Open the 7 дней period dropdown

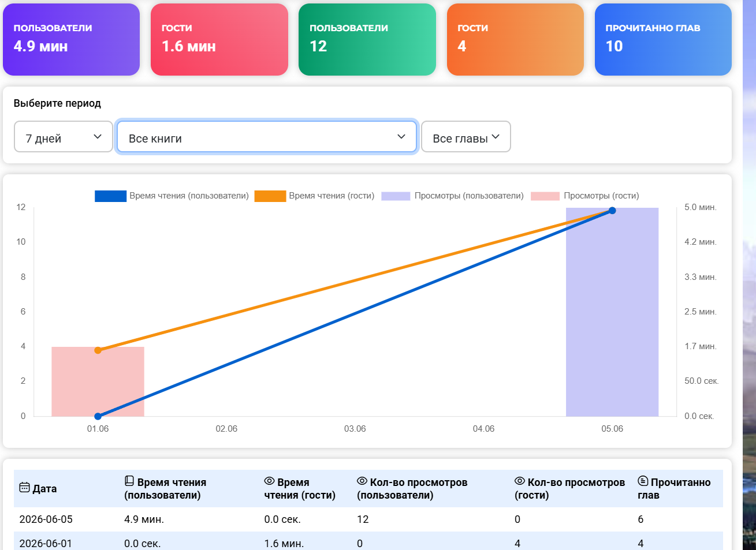pos(64,137)
